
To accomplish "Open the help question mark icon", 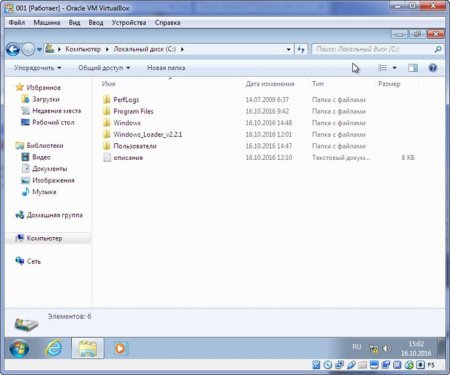I will point(433,68).
